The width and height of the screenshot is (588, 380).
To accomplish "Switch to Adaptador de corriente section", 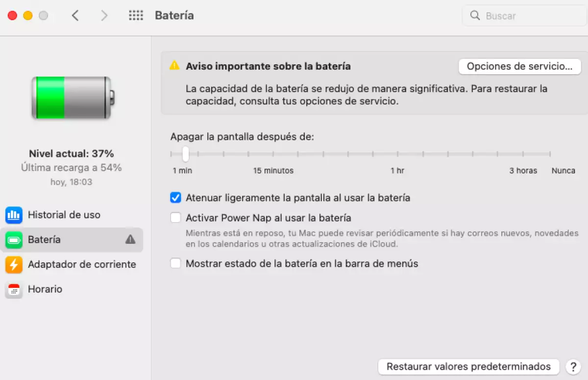I will click(x=81, y=265).
